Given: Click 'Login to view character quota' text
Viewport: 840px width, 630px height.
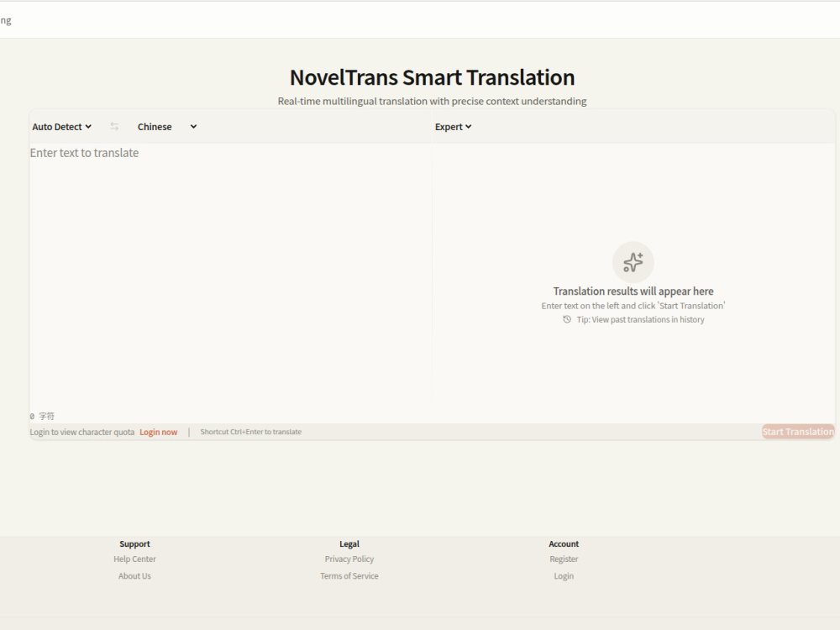Looking at the screenshot, I should [82, 433].
